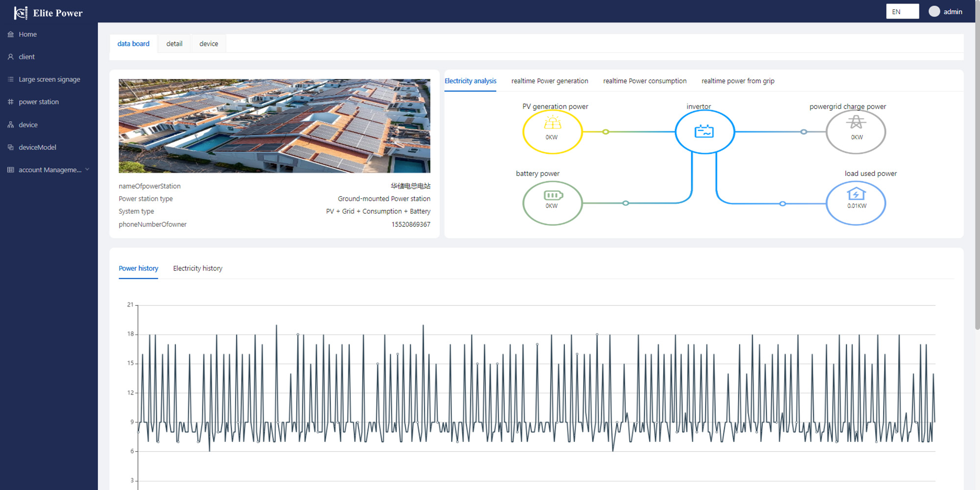980x490 pixels.
Task: Select realtime Power generation tab
Action: [x=549, y=81]
